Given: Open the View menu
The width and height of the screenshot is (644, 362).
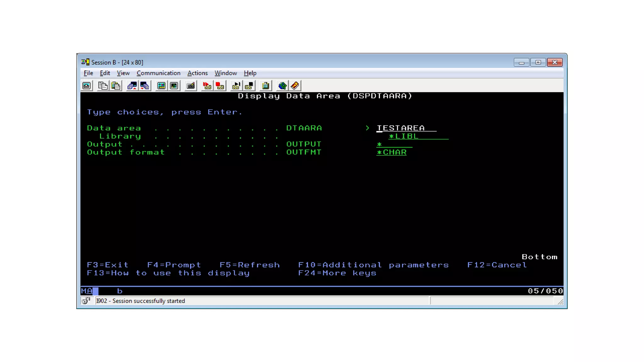Looking at the screenshot, I should tap(123, 73).
